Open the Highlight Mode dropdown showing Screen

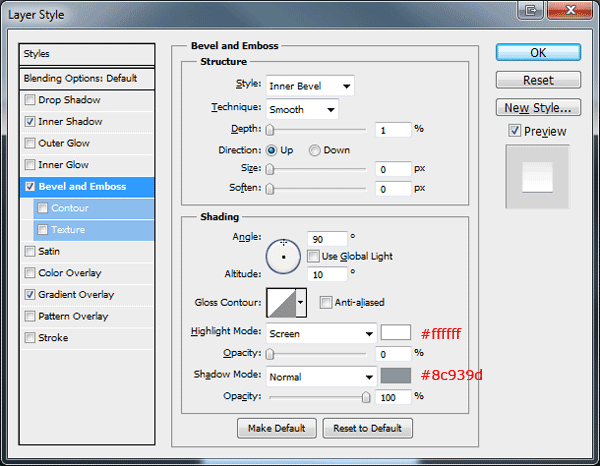point(321,334)
